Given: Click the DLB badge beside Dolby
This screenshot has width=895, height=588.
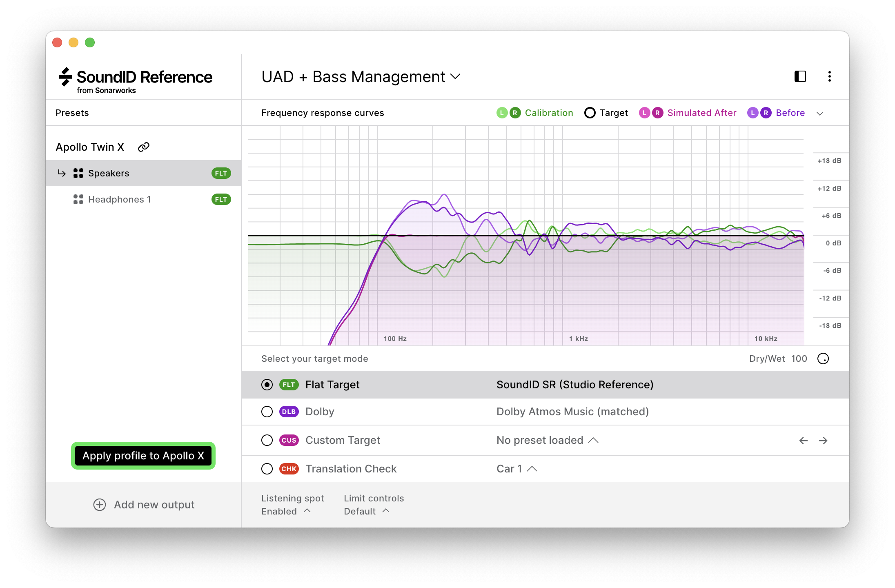Looking at the screenshot, I should click(x=289, y=412).
